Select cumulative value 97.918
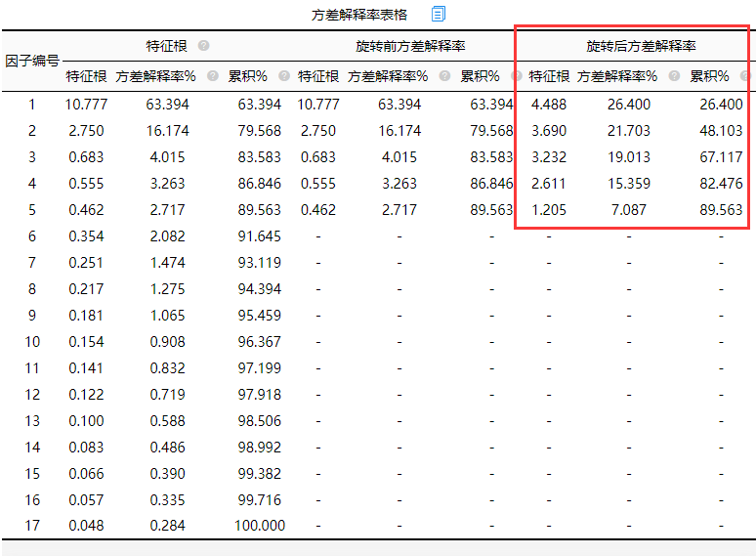The width and height of the screenshot is (756, 556). (x=260, y=395)
